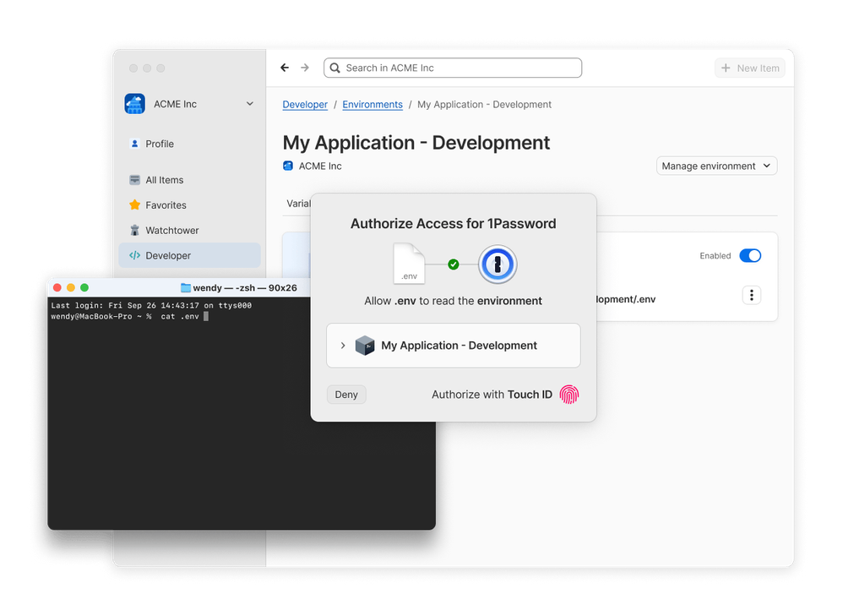Select All Items in the sidebar
The height and width of the screenshot is (616, 843).
[x=164, y=179]
